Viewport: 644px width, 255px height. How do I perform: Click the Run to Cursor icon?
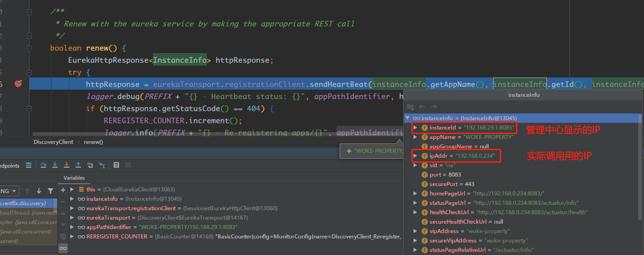102,165
